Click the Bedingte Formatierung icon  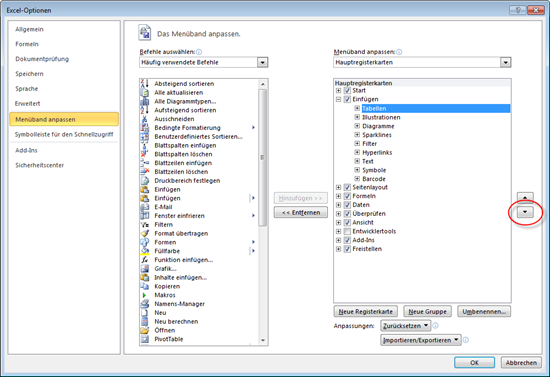click(145, 128)
